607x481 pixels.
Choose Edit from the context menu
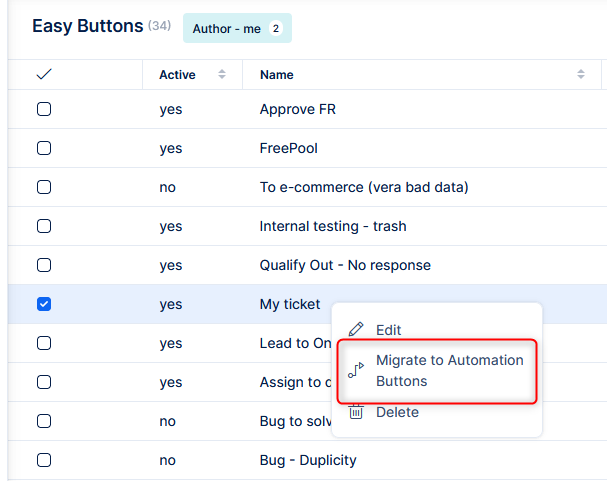[x=389, y=330]
